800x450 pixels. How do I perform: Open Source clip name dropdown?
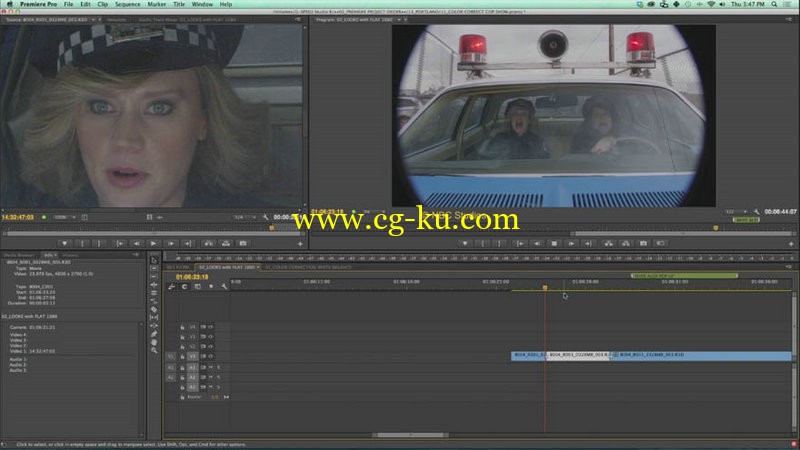coord(93,20)
